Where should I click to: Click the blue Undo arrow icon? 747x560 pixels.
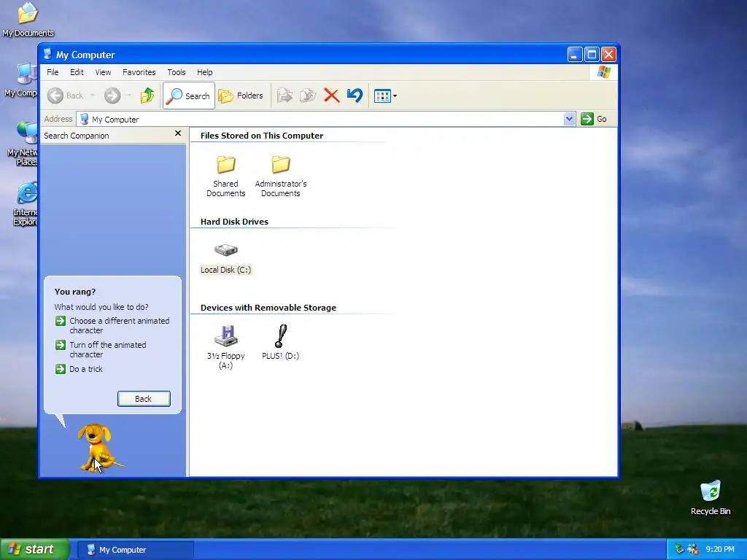355,96
